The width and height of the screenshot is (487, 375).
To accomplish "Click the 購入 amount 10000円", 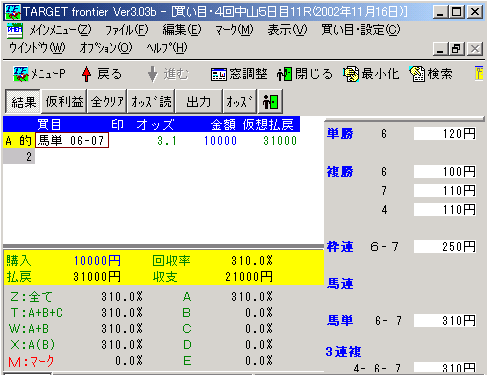I will [97, 261].
